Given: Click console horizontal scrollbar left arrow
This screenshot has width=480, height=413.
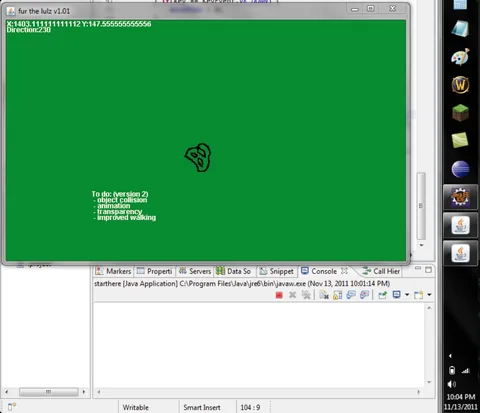Looking at the screenshot, I should pyautogui.click(x=99, y=392).
